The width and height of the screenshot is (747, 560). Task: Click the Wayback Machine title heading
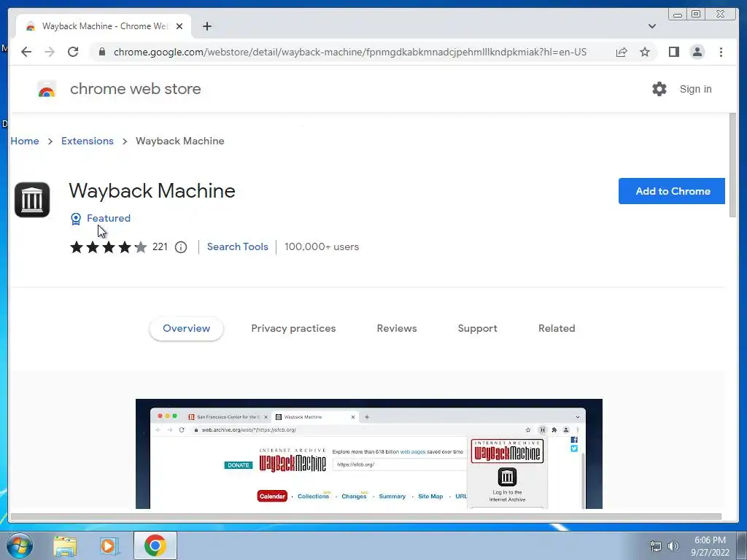(152, 191)
